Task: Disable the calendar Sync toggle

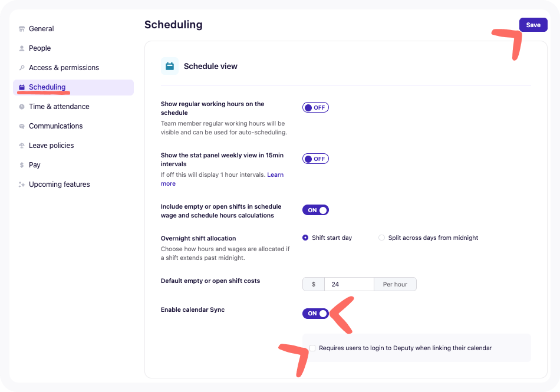Action: 315,314
